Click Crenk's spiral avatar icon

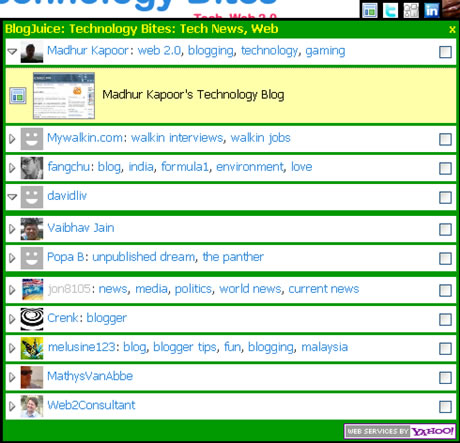tap(32, 319)
